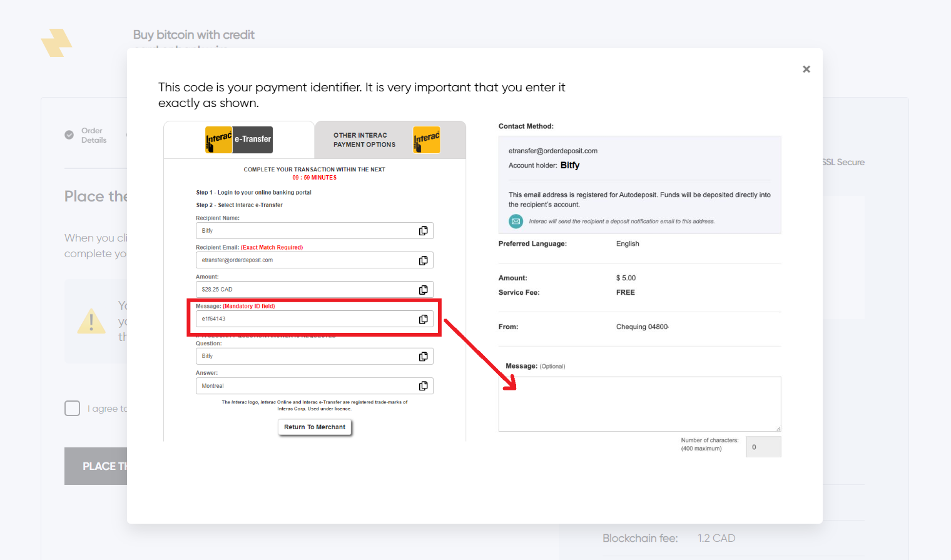Click the envelope notification icon
This screenshot has width=951, height=560.
[516, 221]
